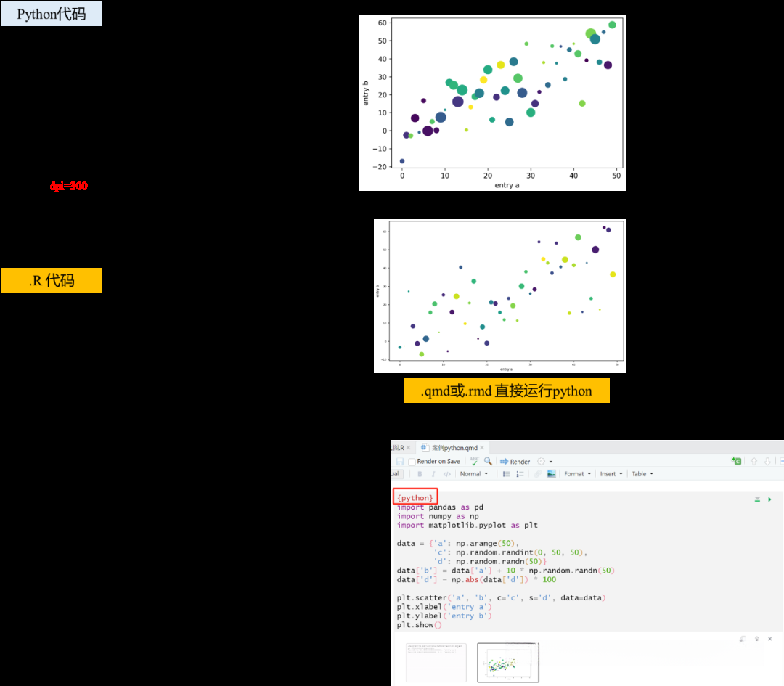This screenshot has height=686, width=784.
Task: Insert a numbered list
Action: click(520, 474)
